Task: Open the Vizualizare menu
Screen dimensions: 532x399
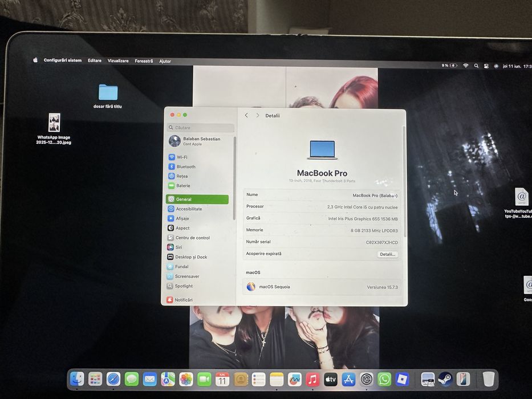Action: coord(118,61)
